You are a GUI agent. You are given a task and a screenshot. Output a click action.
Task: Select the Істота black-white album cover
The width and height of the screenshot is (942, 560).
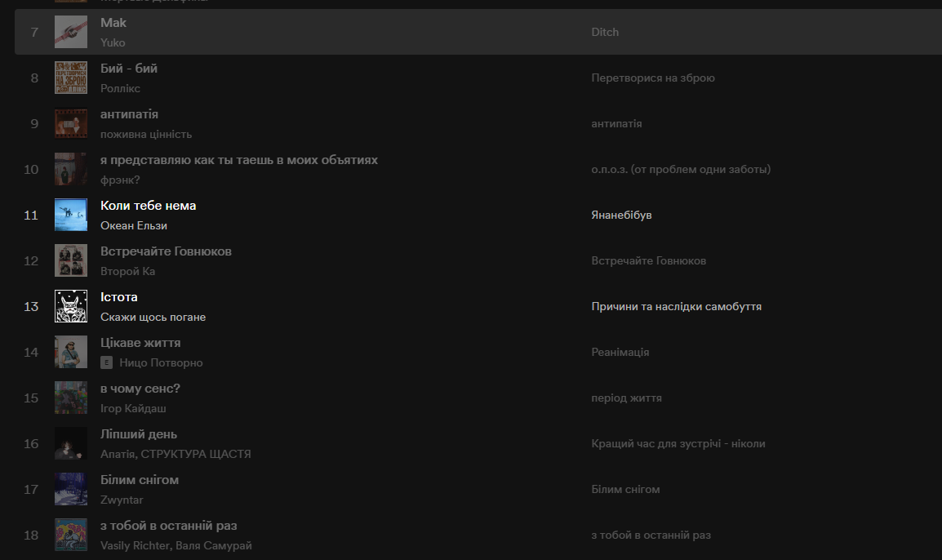click(71, 306)
